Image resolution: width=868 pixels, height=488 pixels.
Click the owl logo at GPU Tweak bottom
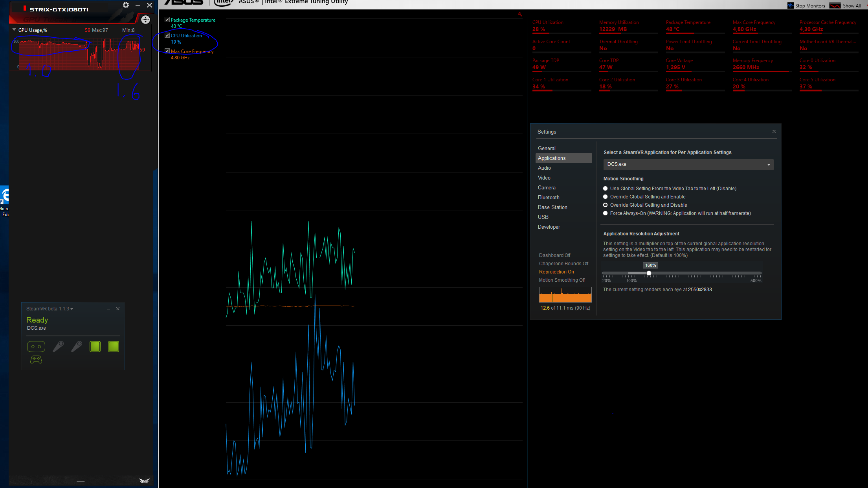coord(144,481)
